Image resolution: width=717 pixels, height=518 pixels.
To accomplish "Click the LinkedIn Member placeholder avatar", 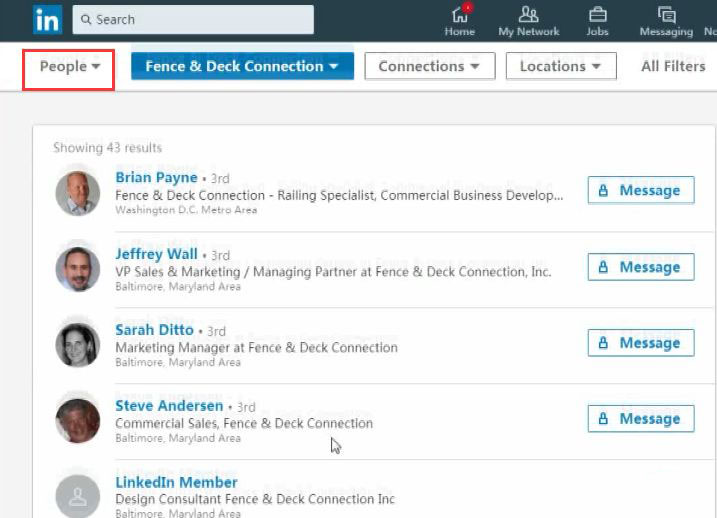I will [78, 497].
